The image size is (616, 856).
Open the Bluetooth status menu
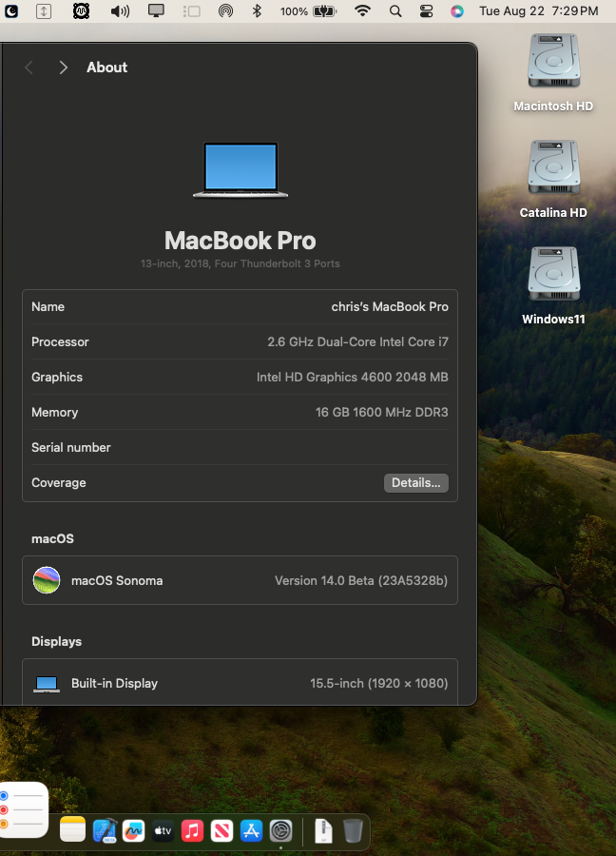point(257,10)
